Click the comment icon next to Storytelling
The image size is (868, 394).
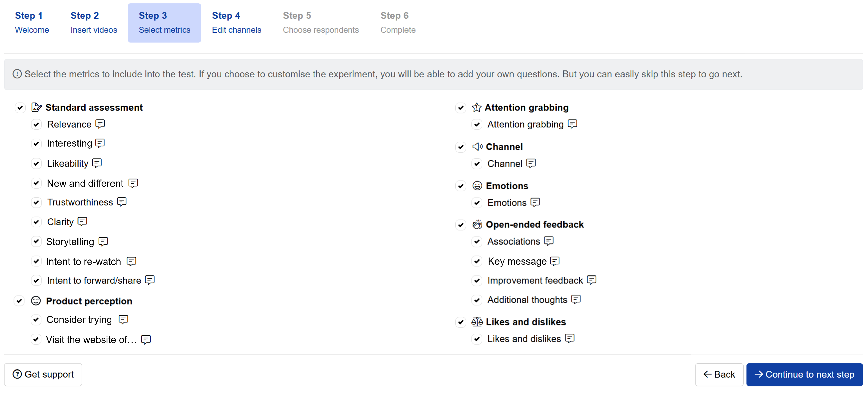(103, 241)
